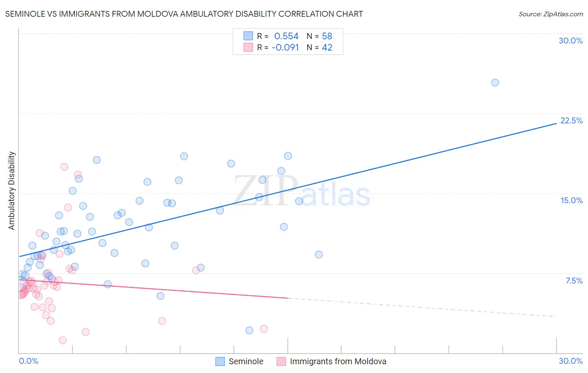Click the Ambulatory Disability axis label
The image size is (588, 373).
[x=12, y=191]
